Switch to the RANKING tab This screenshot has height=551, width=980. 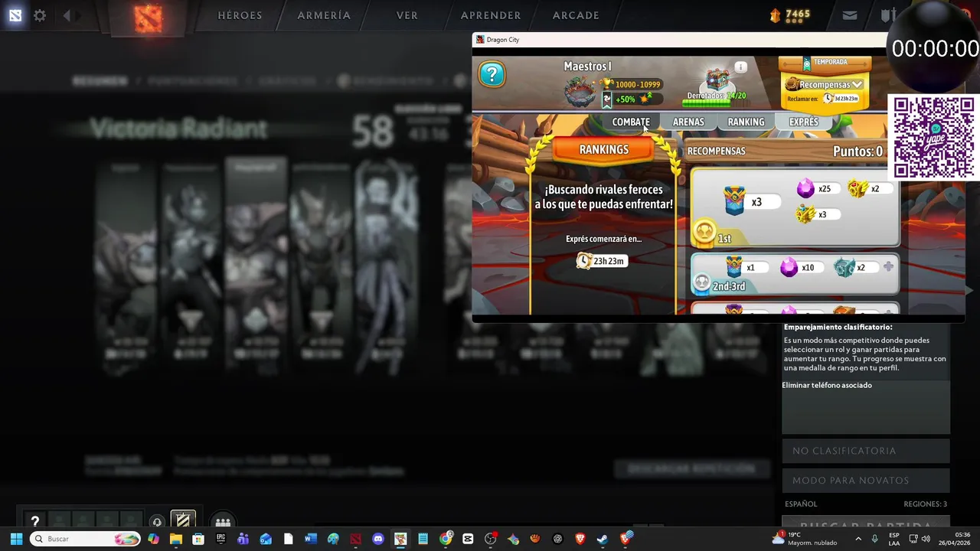746,122
